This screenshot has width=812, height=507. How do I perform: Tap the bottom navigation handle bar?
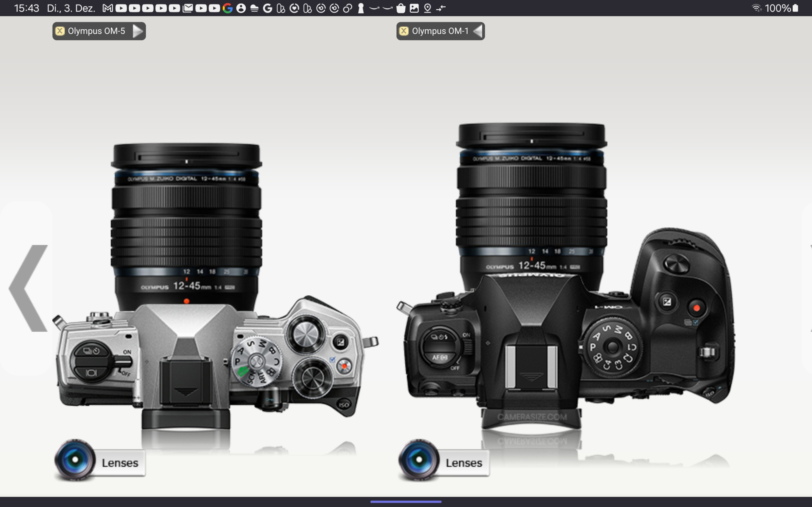tap(406, 502)
